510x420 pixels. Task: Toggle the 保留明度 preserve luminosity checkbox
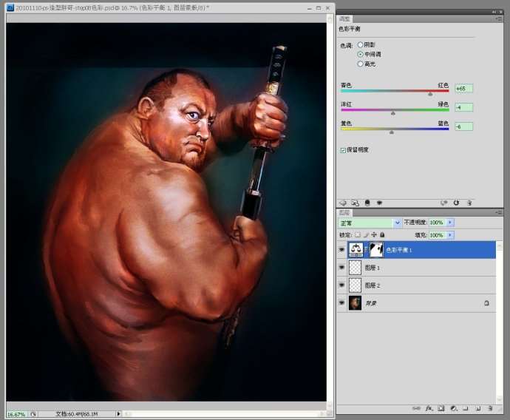pyautogui.click(x=343, y=150)
